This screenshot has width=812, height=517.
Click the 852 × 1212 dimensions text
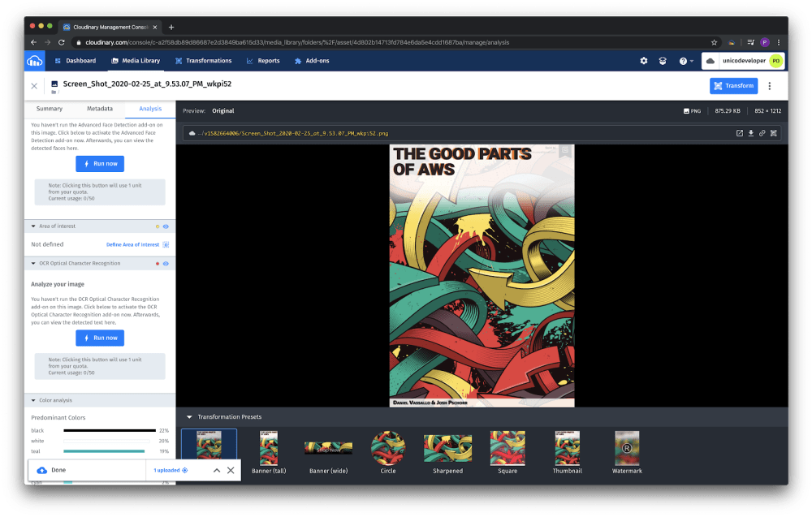click(x=767, y=110)
